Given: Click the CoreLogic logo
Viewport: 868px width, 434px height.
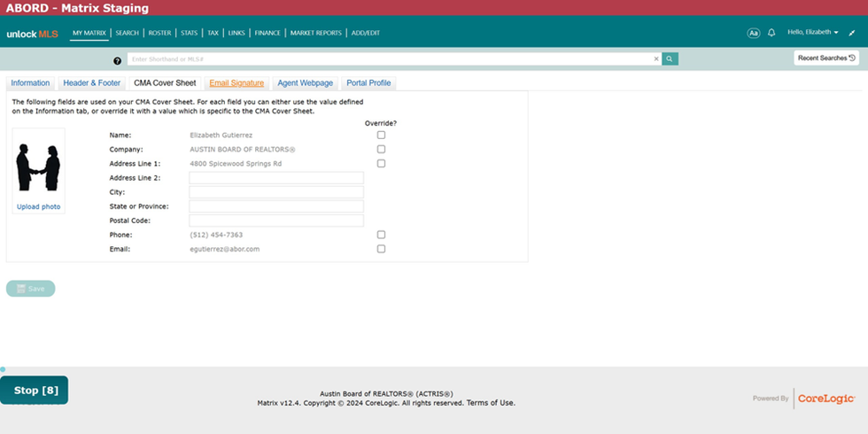Looking at the screenshot, I should [x=826, y=399].
